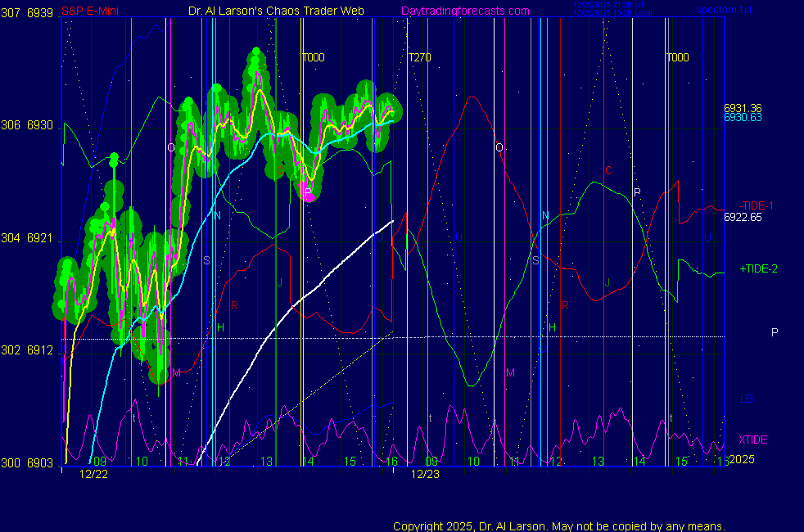The height and width of the screenshot is (532, 804).
Task: Toggle the XTIDE legend label
Action: pyautogui.click(x=753, y=440)
